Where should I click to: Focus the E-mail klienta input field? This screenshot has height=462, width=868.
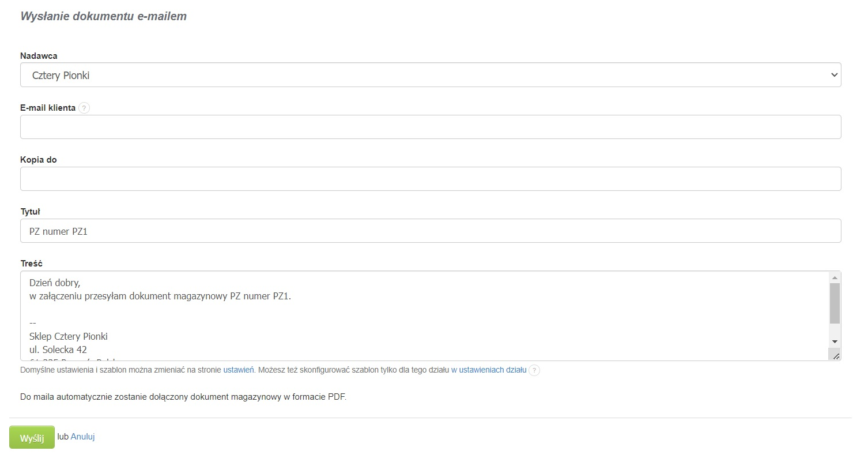(431, 127)
